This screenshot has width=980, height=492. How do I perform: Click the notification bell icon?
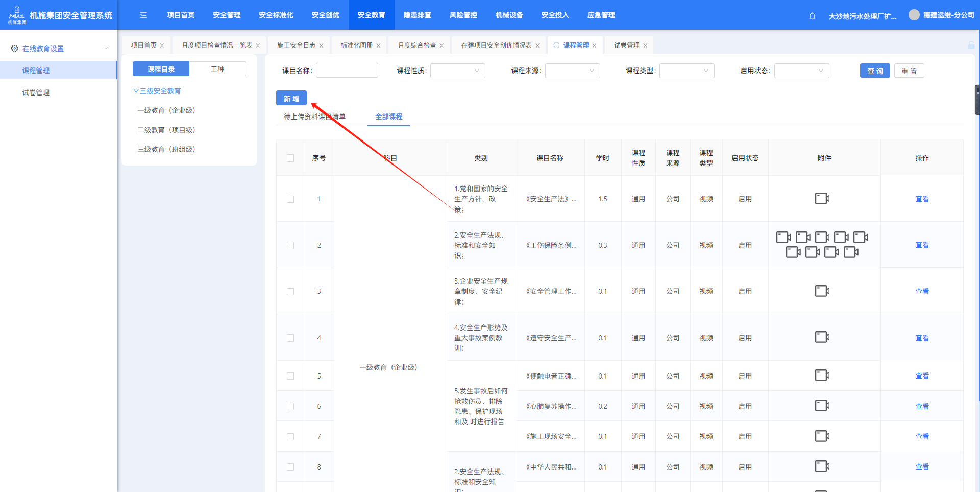(812, 16)
